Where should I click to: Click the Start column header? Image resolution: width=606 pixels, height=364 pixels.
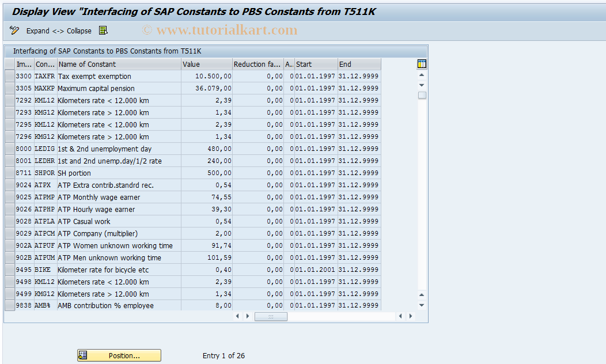(316, 64)
